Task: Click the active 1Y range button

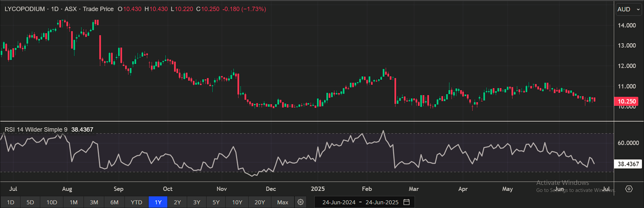Action: coord(158,202)
